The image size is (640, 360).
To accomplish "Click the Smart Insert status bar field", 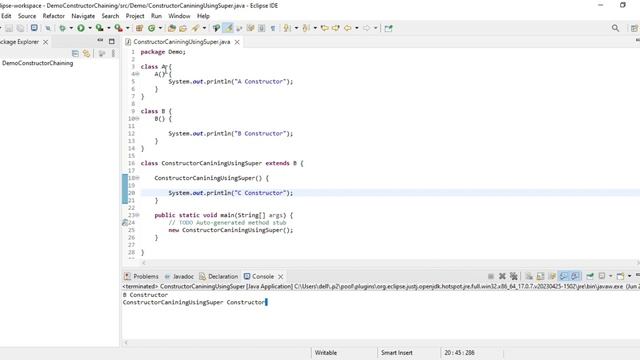I will (397, 353).
